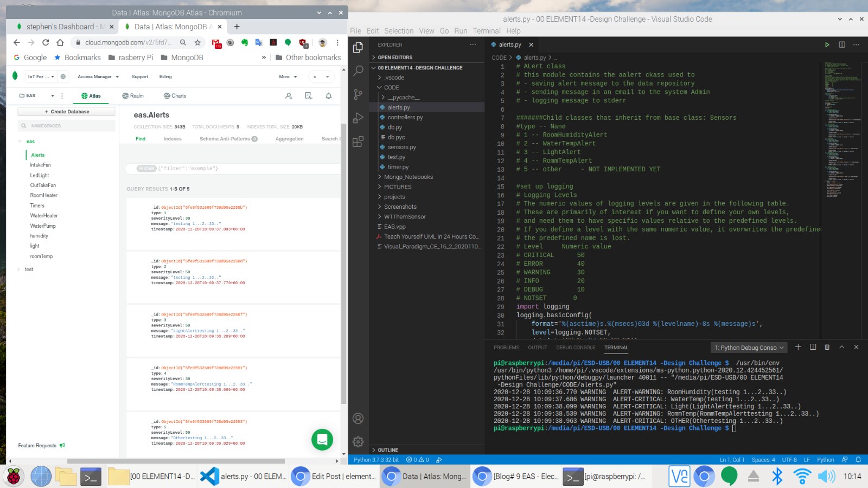868x488 pixels.
Task: Click the Run Python File play icon
Action: (x=827, y=44)
